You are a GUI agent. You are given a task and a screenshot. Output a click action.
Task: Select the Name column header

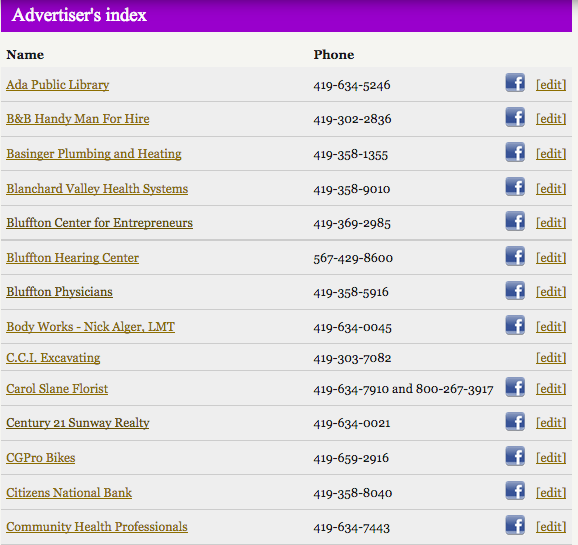click(25, 55)
